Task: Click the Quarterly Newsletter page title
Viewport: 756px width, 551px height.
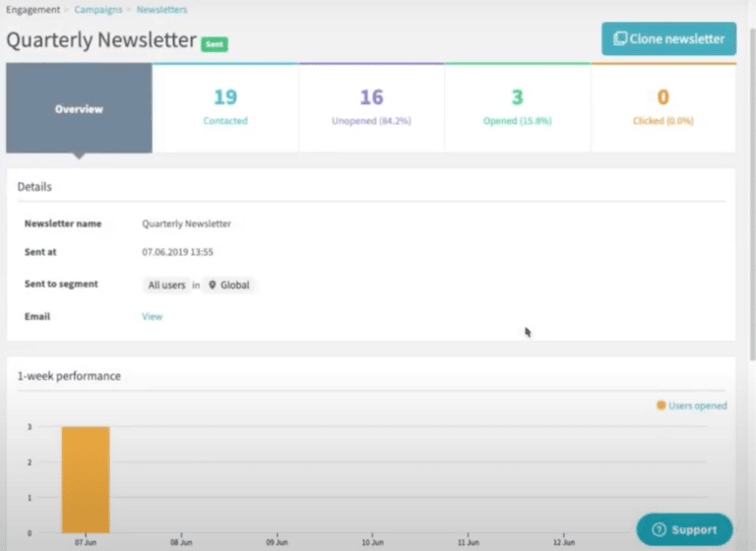Action: point(100,41)
